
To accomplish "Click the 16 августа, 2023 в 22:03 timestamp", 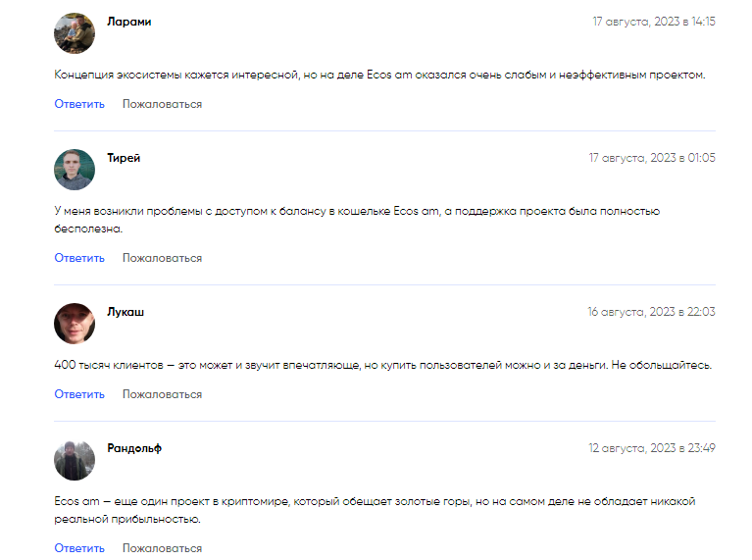I will click(x=651, y=312).
